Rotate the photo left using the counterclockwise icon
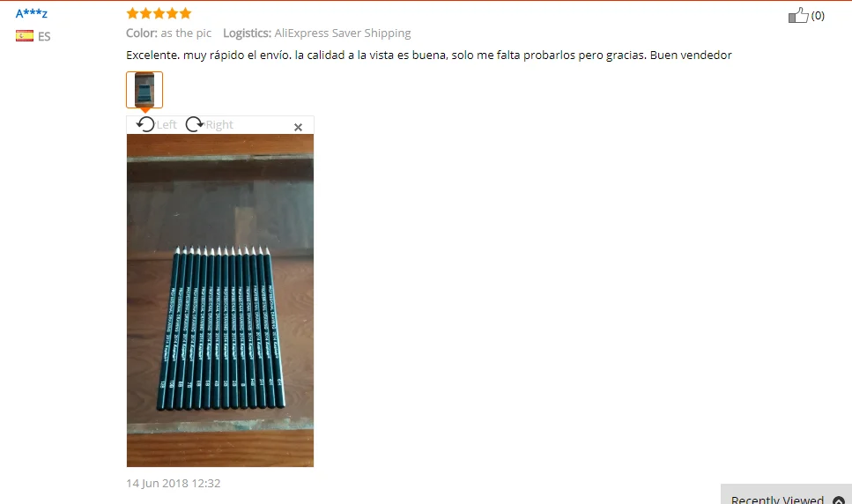 [145, 124]
